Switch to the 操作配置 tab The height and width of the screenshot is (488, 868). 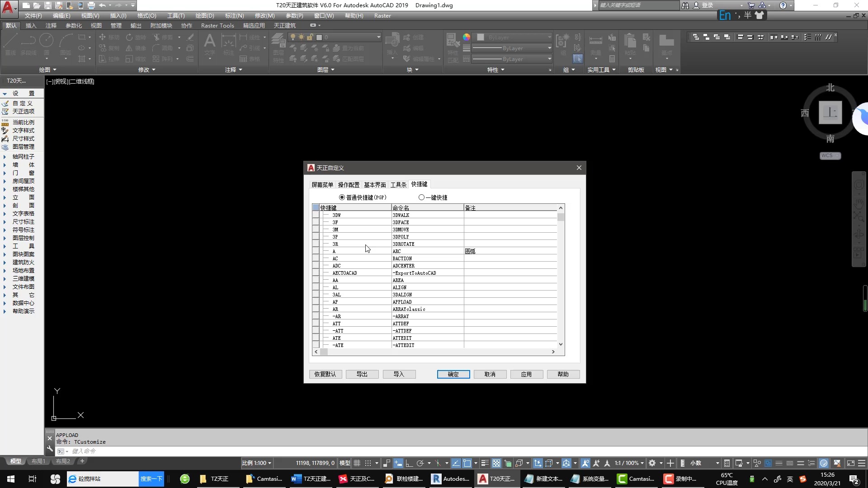[349, 185]
